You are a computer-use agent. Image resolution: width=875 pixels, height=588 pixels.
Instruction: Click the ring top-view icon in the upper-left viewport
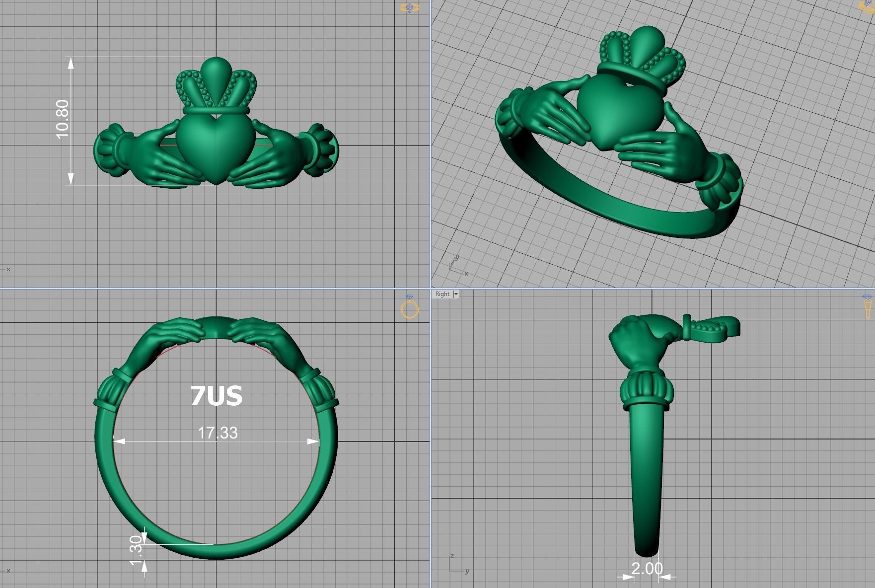pos(410,8)
